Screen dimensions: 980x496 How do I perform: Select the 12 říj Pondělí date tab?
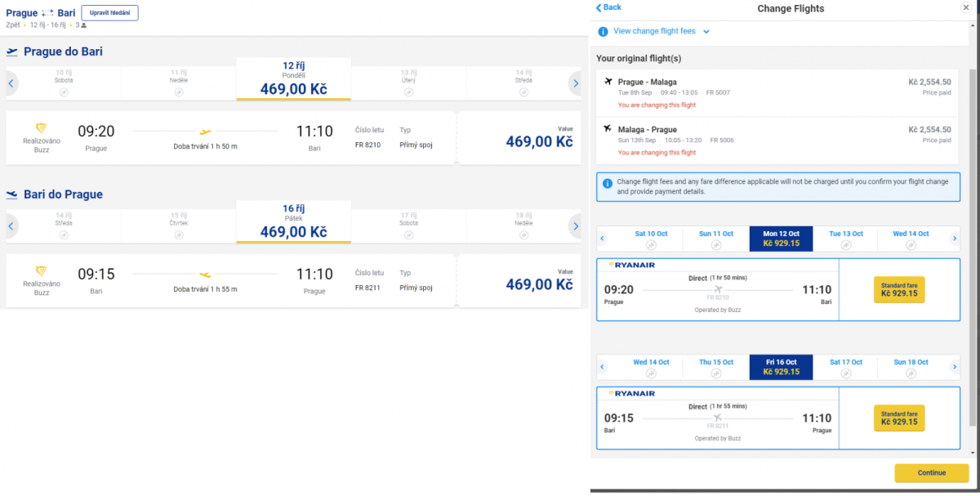[293, 79]
